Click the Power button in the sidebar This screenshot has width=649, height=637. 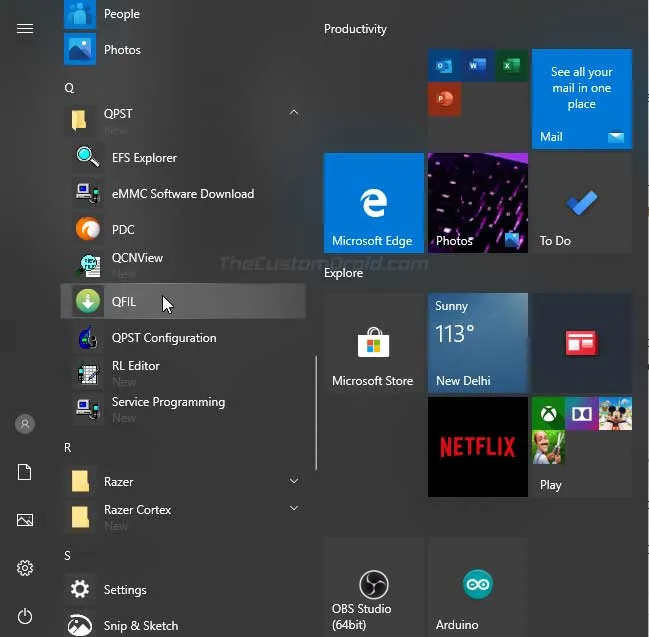25,616
